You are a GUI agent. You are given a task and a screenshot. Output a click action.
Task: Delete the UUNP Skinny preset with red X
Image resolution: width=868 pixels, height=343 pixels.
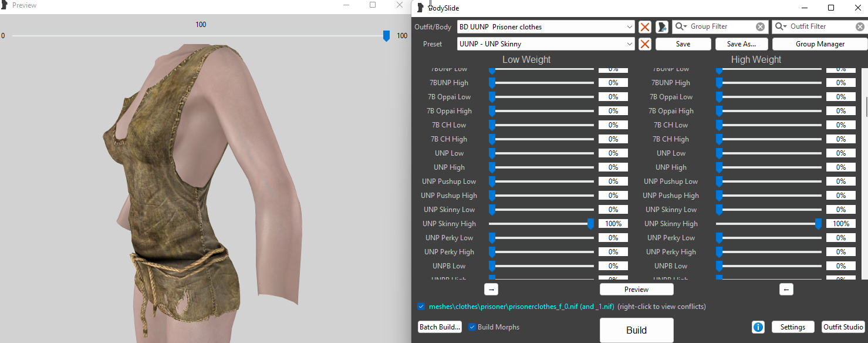click(x=645, y=44)
